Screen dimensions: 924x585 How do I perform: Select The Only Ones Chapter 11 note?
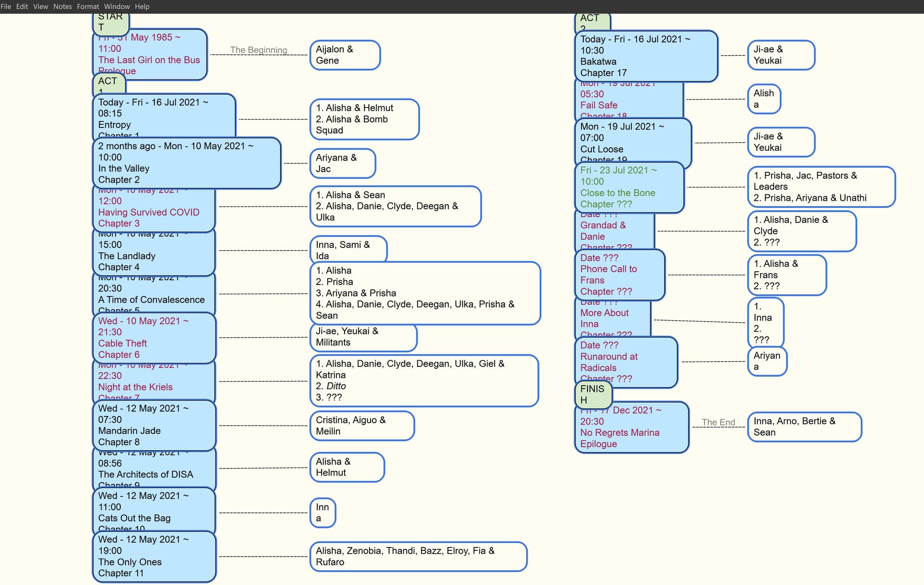point(154,557)
